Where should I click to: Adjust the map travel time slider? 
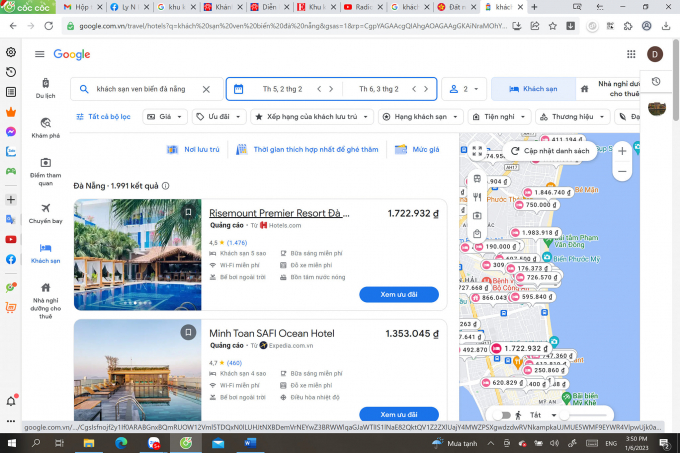585,415
